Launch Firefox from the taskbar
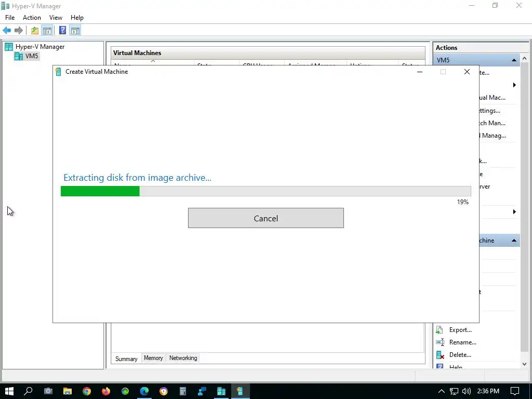This screenshot has height=399, width=532. (x=106, y=391)
